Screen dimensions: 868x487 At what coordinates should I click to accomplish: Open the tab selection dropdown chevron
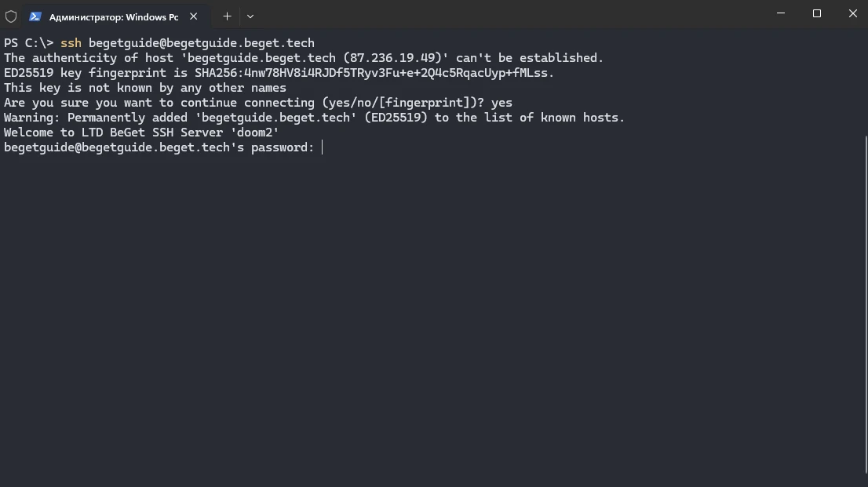[250, 16]
